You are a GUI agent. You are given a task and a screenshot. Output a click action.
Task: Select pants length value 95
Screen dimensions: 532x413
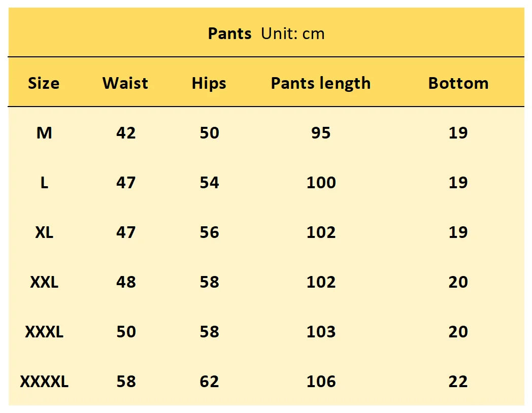321,133
